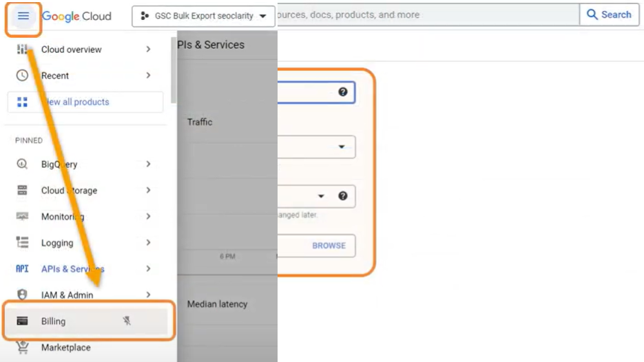Open the second dropdown in the form
The image size is (644, 362).
(x=341, y=147)
